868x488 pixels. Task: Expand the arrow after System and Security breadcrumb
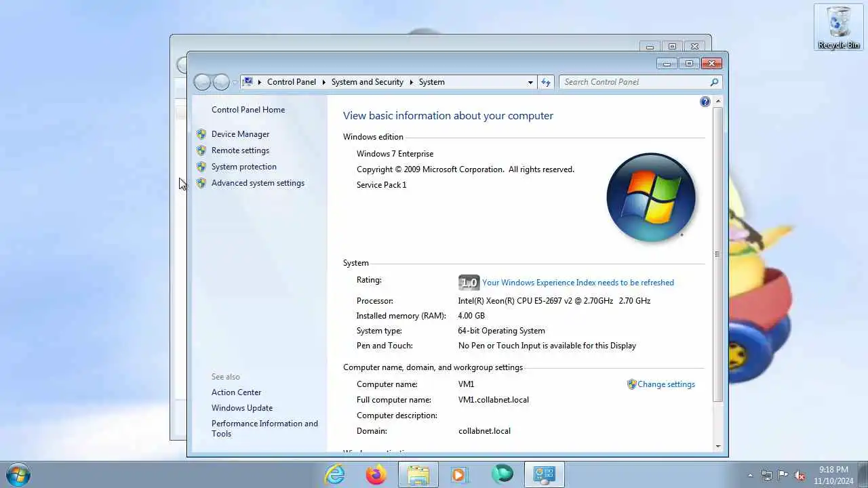tap(411, 82)
